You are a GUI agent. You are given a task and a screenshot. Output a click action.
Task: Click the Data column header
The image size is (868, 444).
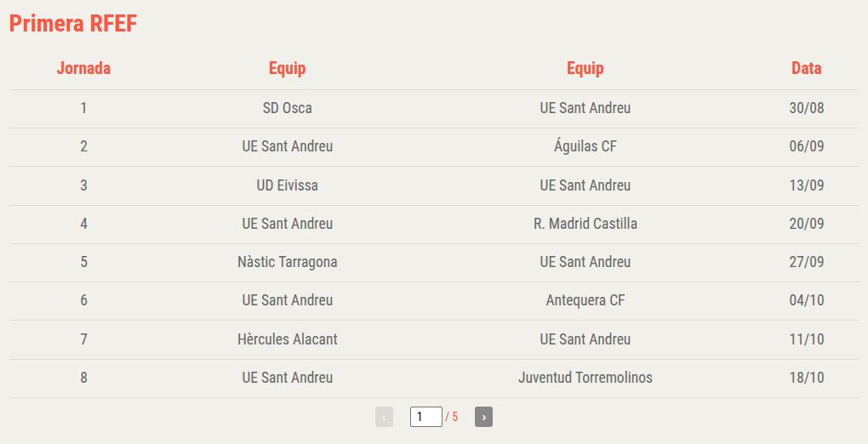coord(807,68)
